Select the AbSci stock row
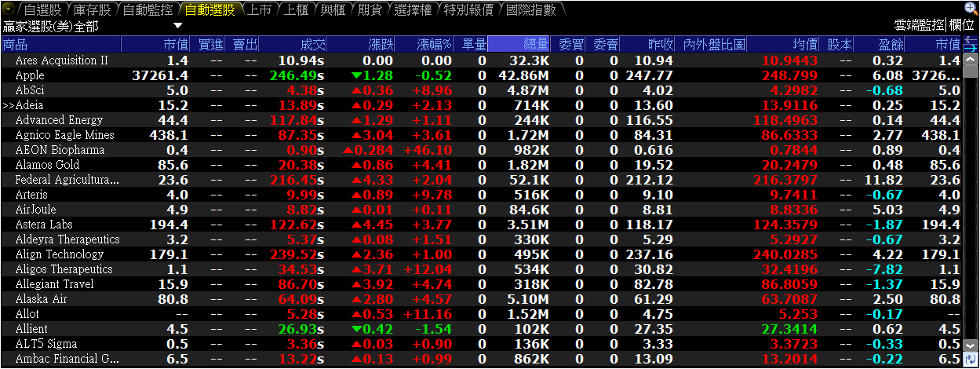The image size is (980, 369). tap(482, 90)
